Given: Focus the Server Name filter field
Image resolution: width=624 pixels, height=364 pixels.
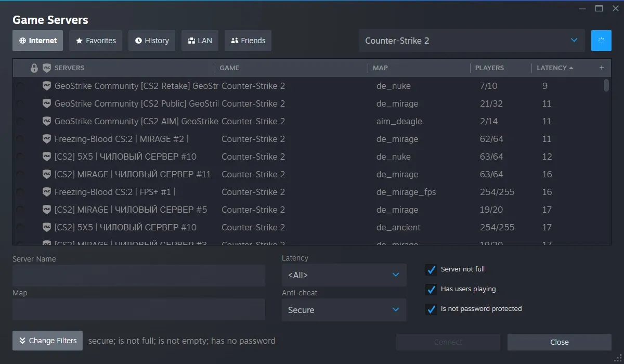Looking at the screenshot, I should (139, 276).
